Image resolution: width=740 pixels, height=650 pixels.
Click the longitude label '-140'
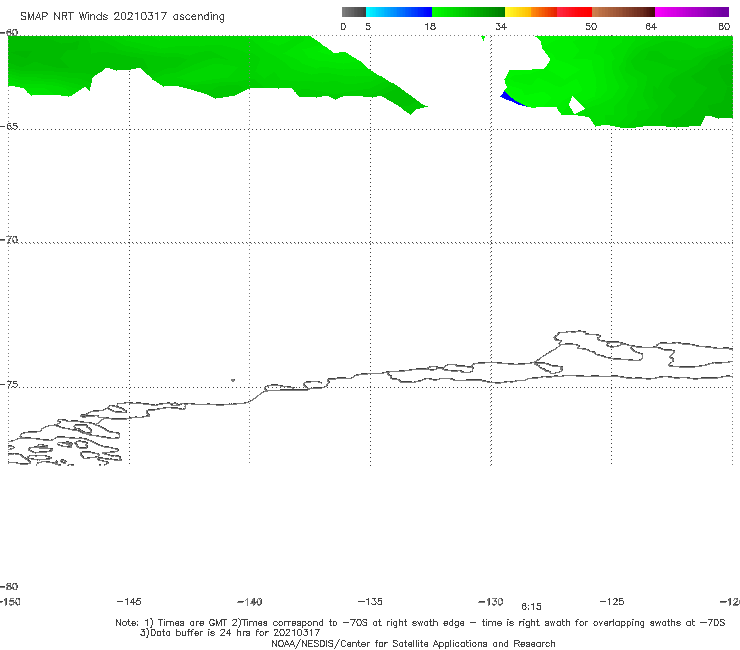click(x=250, y=601)
